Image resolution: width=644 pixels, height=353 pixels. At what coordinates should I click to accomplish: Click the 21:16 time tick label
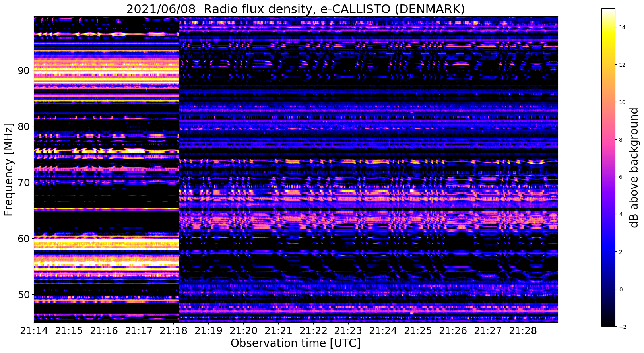[x=104, y=331]
